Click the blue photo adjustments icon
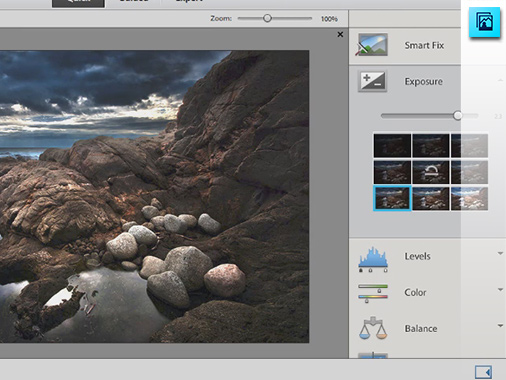506x380 pixels. (x=484, y=22)
